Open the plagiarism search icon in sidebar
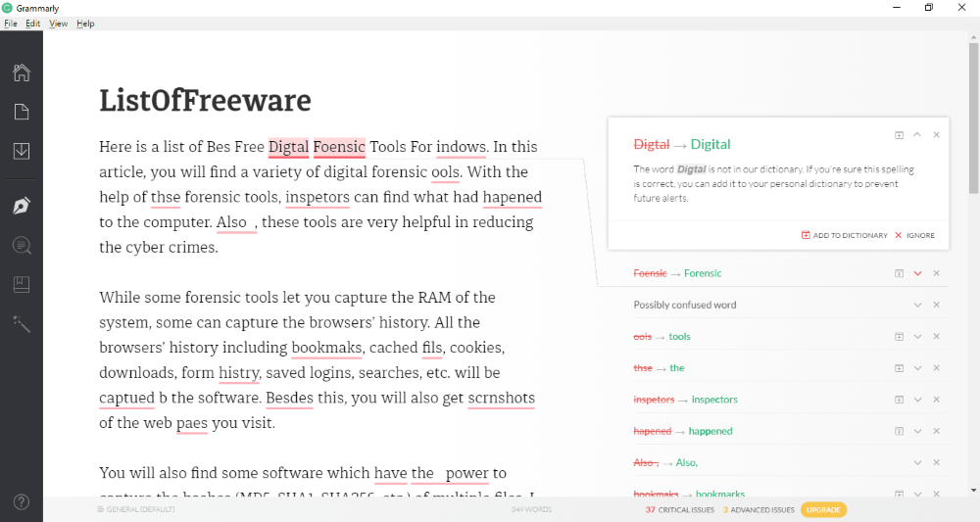The image size is (980, 522). (x=22, y=246)
